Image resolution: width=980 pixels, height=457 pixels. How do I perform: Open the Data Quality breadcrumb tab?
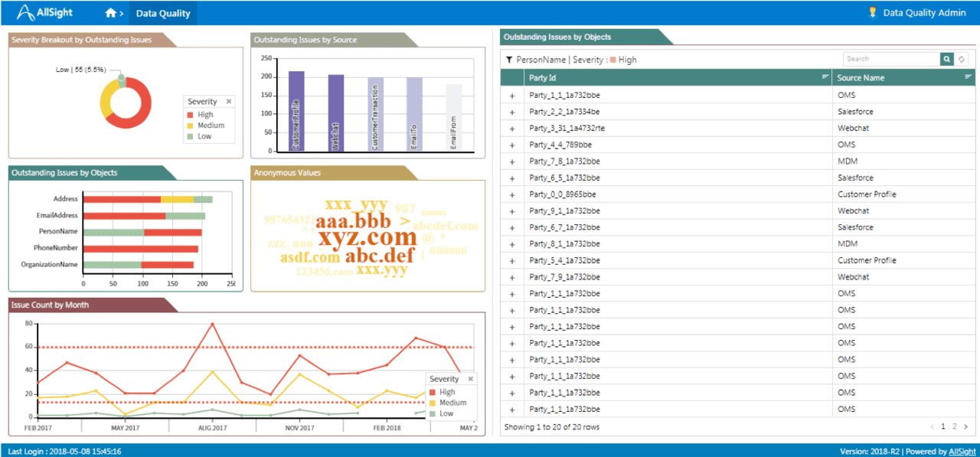tap(163, 13)
